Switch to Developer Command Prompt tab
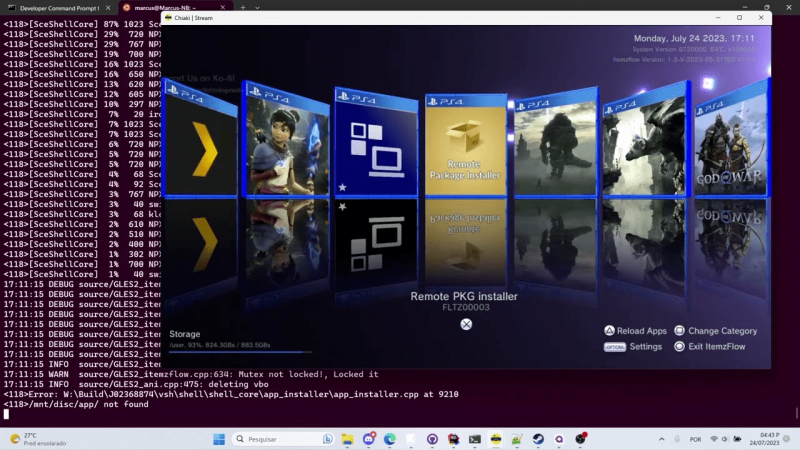This screenshot has height=450, width=800. pyautogui.click(x=59, y=8)
